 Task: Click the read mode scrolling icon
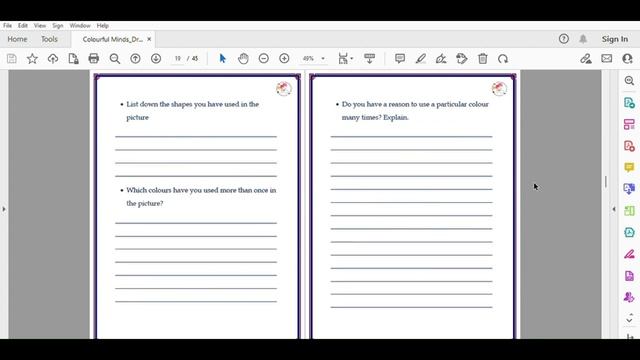369,59
